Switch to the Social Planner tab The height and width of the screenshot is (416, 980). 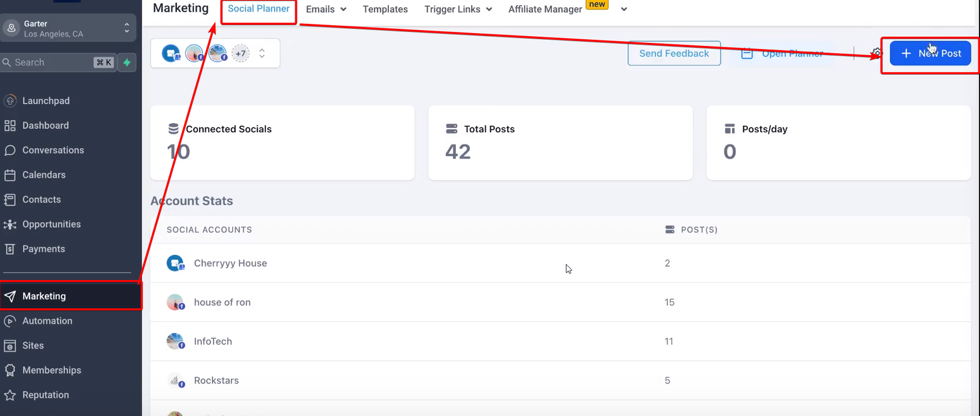258,9
